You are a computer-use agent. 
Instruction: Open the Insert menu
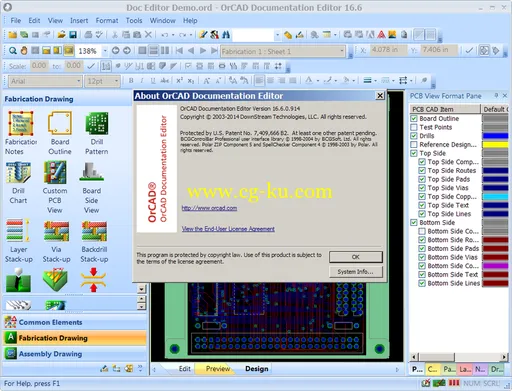(x=79, y=21)
